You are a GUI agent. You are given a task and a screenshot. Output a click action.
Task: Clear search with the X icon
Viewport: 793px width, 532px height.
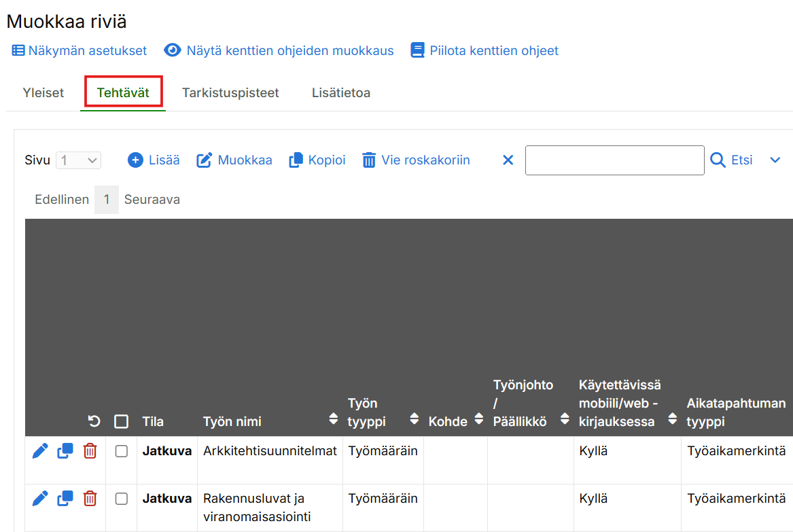(508, 160)
